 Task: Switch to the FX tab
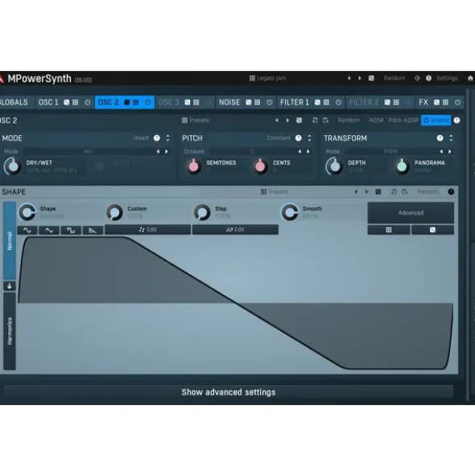423,102
